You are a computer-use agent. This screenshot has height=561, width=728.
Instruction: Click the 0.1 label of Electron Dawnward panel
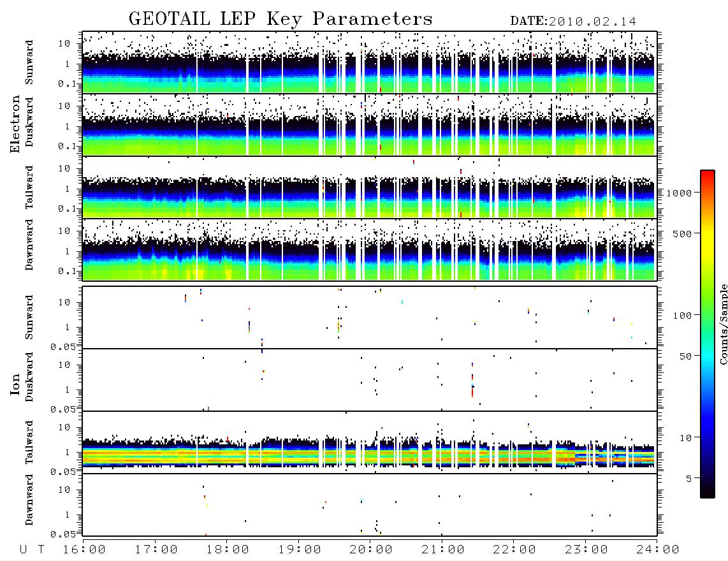click(x=68, y=271)
